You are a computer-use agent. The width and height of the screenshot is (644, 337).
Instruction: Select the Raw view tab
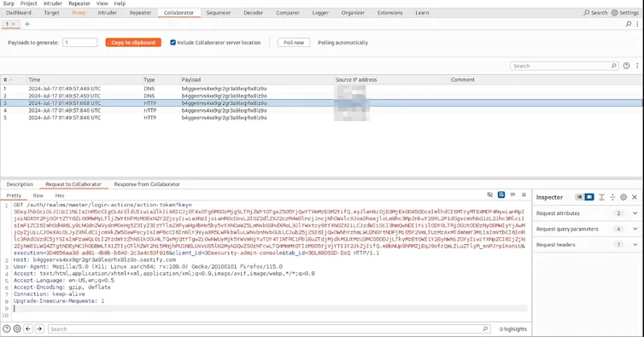(x=38, y=195)
